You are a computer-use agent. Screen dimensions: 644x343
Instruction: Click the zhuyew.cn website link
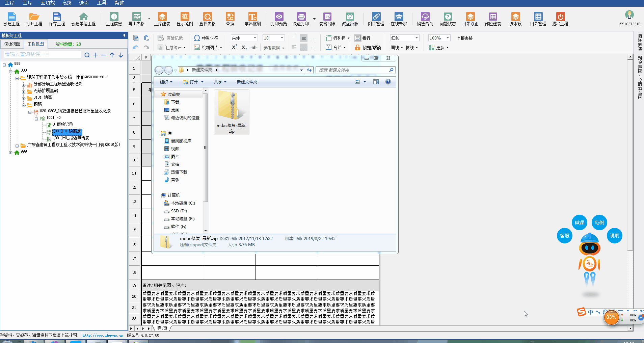click(103, 336)
